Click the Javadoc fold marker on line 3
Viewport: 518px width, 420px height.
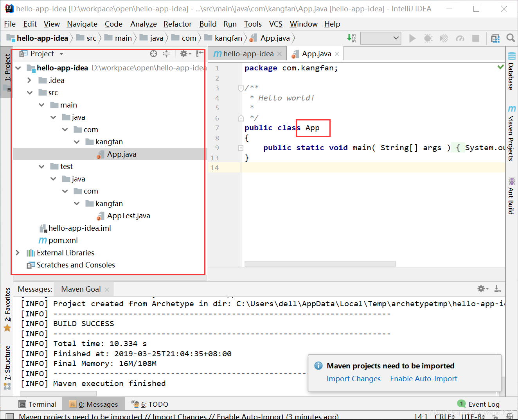pos(241,88)
